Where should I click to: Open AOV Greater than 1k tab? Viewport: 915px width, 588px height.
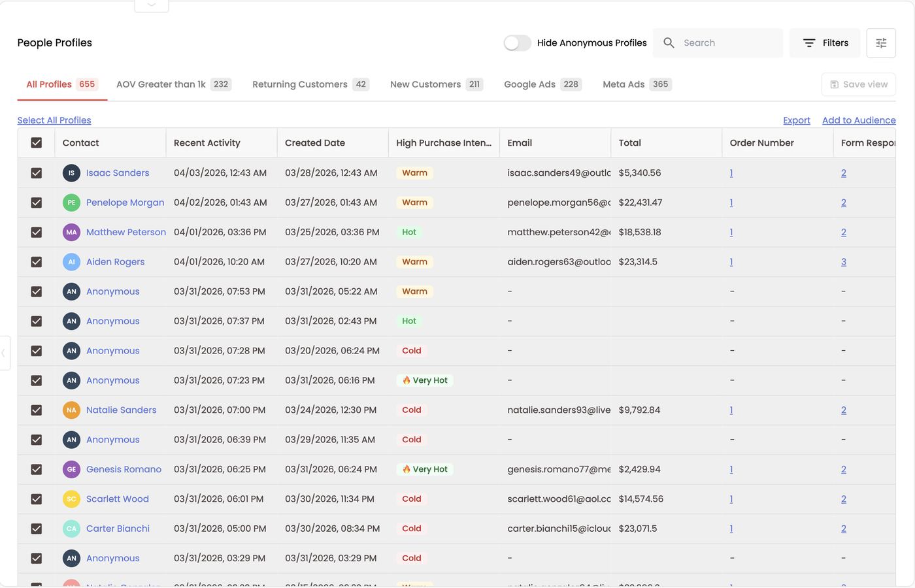(x=174, y=84)
